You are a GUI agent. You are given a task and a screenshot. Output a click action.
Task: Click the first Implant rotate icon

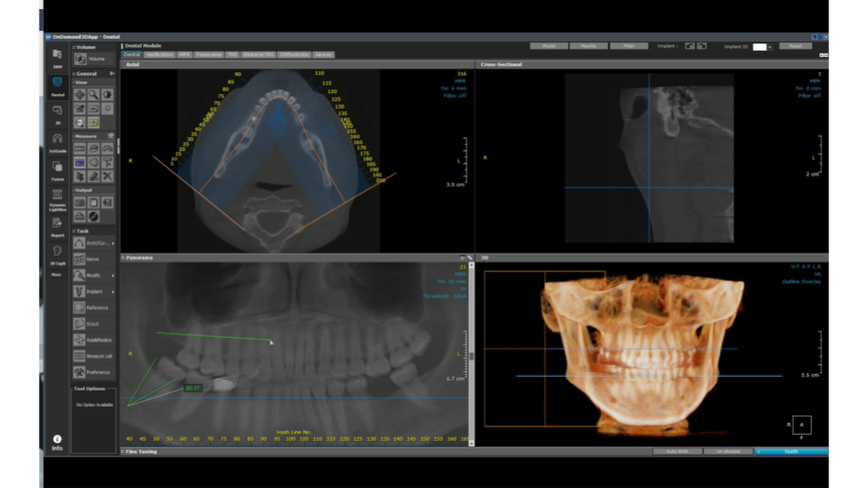coord(690,46)
